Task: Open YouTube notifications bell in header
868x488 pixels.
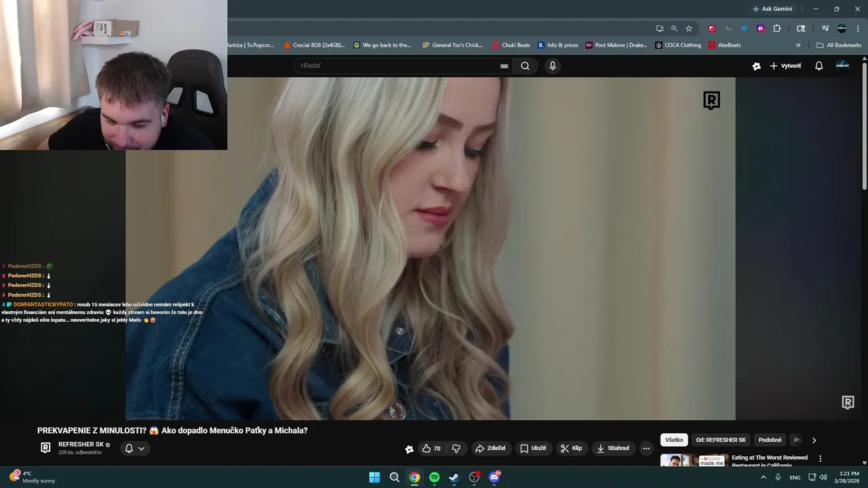Action: 818,66
